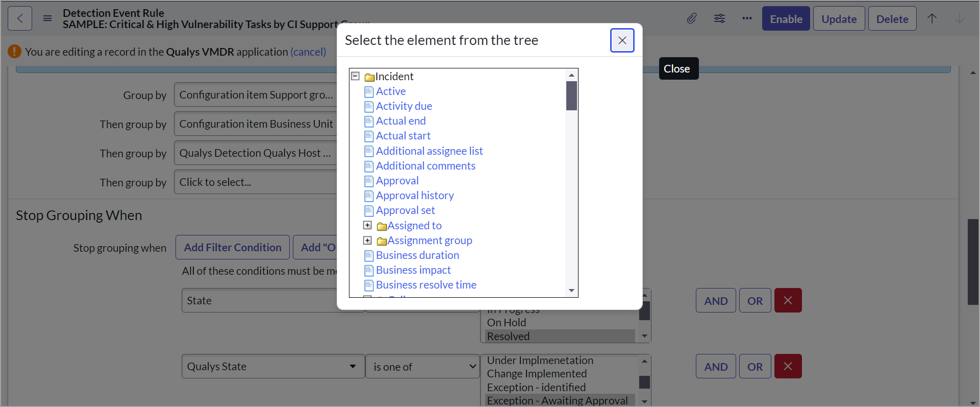The image size is (980, 407).
Task: Expand the Assignment group tree node
Action: pos(367,240)
